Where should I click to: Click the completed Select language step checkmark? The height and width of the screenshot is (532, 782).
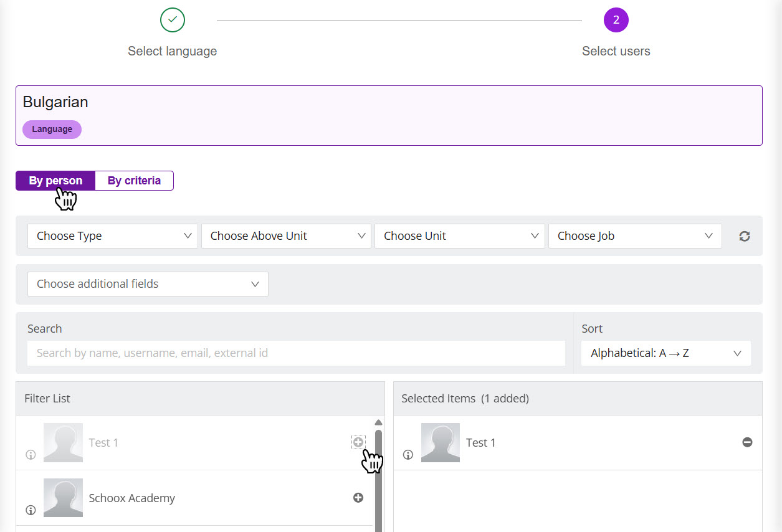173,20
